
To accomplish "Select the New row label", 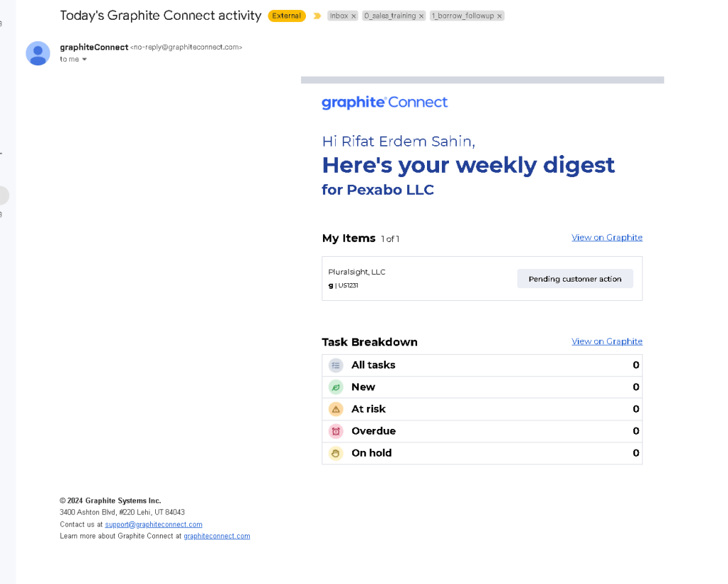I will [363, 387].
